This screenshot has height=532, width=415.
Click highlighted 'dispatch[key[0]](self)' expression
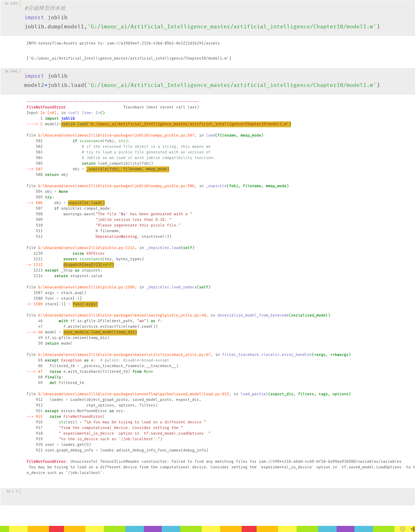pyautogui.click(x=89, y=265)
